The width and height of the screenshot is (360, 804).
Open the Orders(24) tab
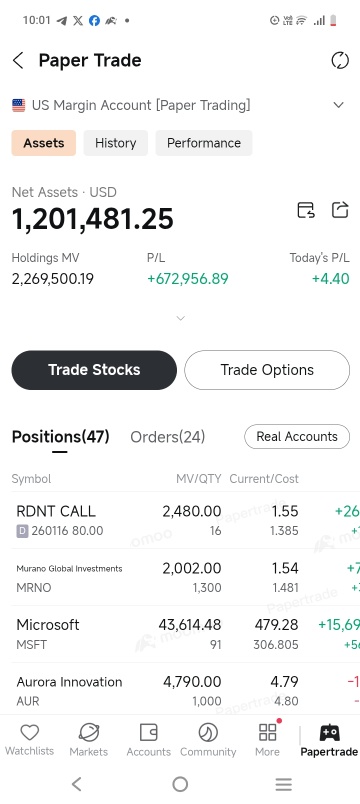tap(168, 437)
